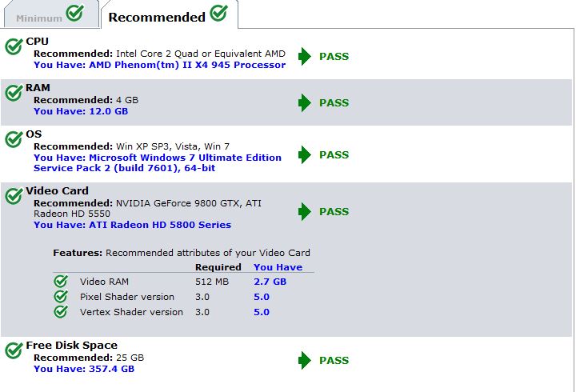576x392 pixels.
Task: Click the green checkmark beside RAM
Action: pyautogui.click(x=14, y=93)
